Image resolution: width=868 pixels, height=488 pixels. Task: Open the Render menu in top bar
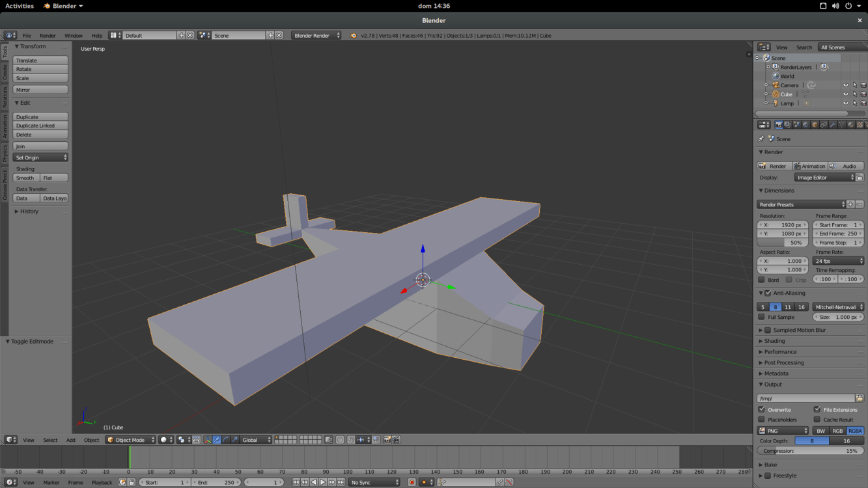tap(48, 36)
